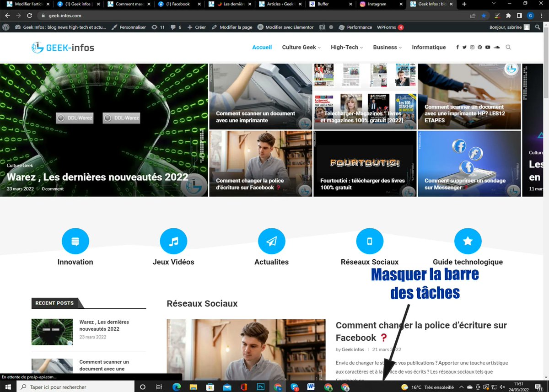Open the site search magnifier icon
Viewport: 549px width, 392px height.
508,47
